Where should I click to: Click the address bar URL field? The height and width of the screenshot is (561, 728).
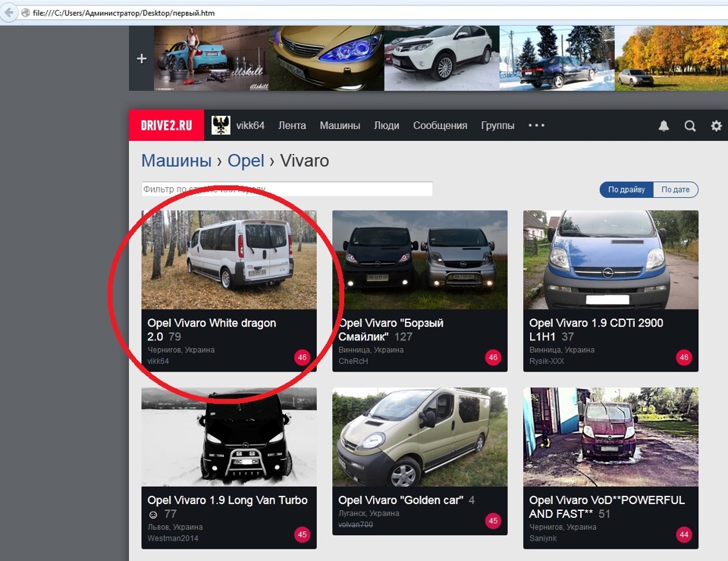point(372,13)
